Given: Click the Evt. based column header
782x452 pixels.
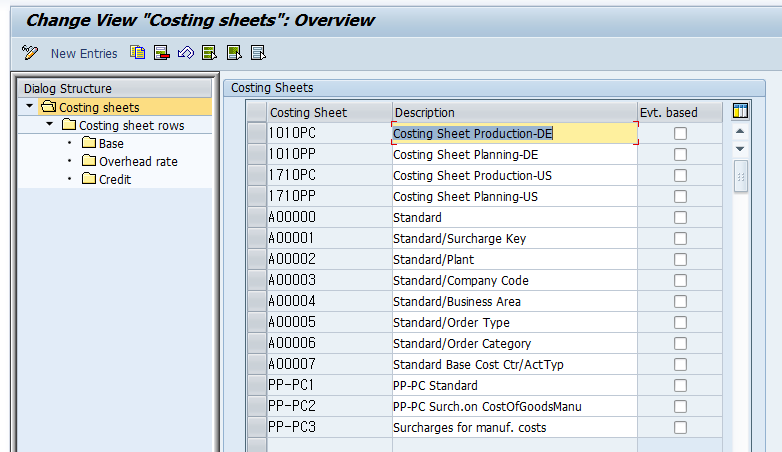Looking at the screenshot, I should (x=680, y=112).
